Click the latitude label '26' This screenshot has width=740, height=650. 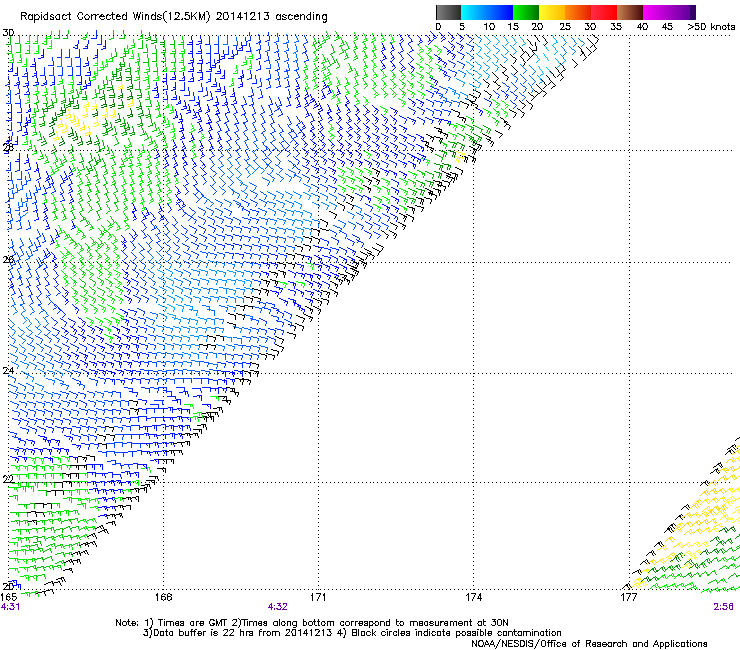tap(8, 259)
